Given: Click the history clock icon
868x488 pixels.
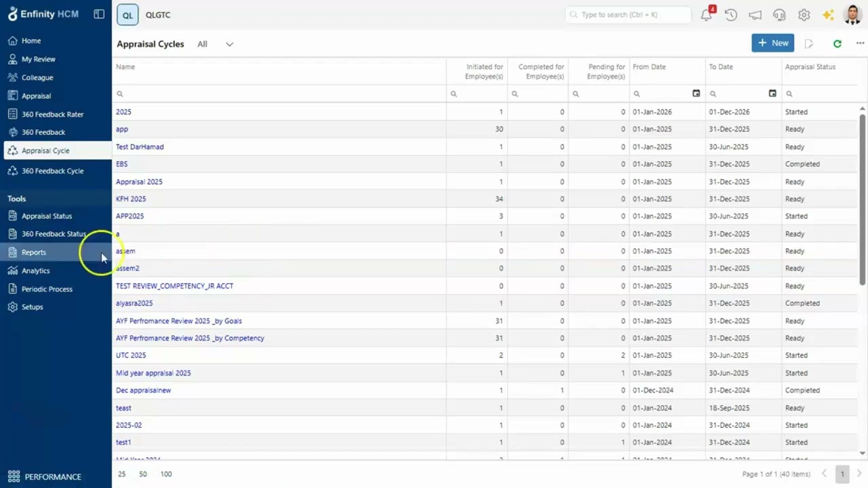Looking at the screenshot, I should click(730, 15).
